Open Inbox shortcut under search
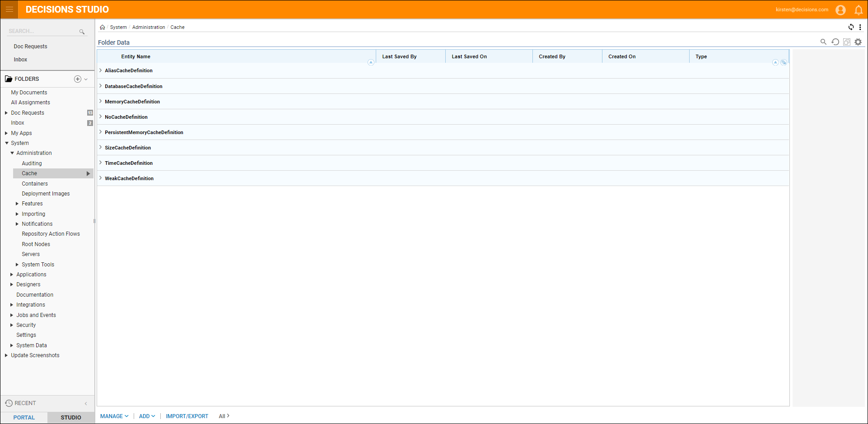 tap(20, 60)
